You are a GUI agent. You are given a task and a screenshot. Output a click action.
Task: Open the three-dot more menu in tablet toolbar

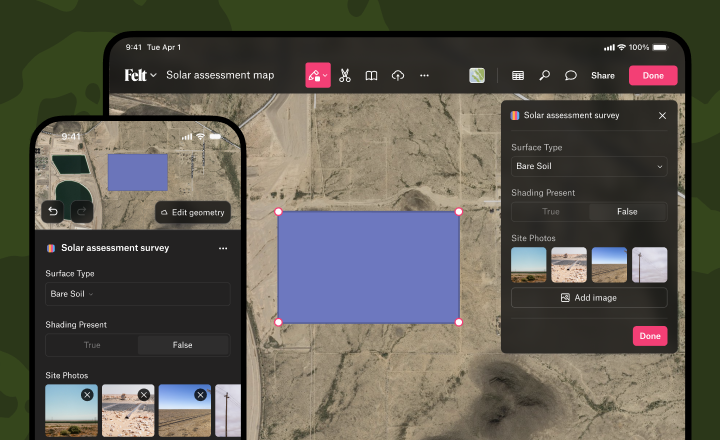click(424, 75)
